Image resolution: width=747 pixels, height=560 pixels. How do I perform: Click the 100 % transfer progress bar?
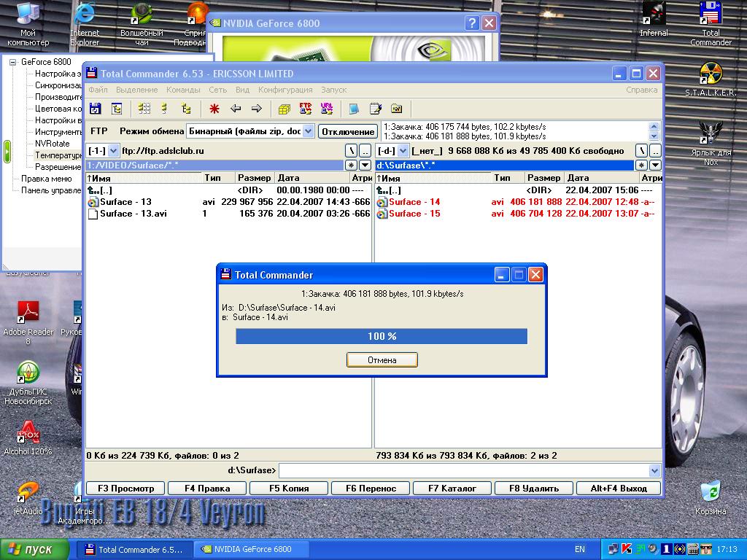click(x=382, y=336)
